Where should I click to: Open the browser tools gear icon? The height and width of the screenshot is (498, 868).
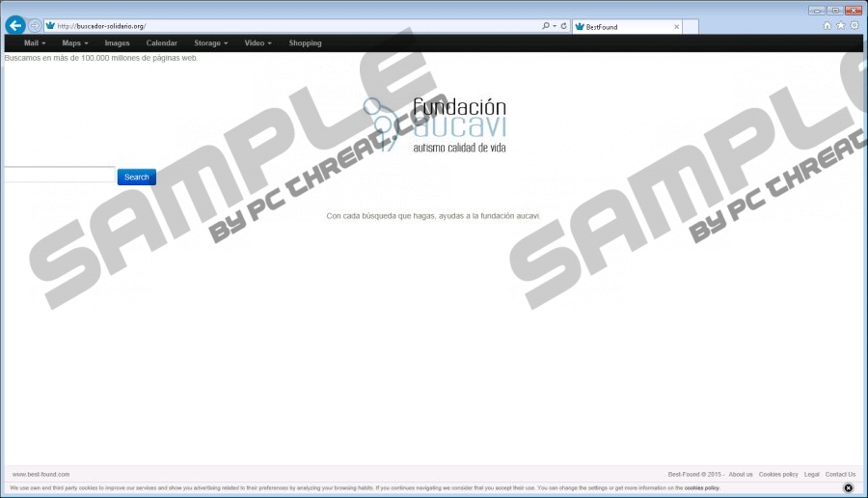pos(854,26)
